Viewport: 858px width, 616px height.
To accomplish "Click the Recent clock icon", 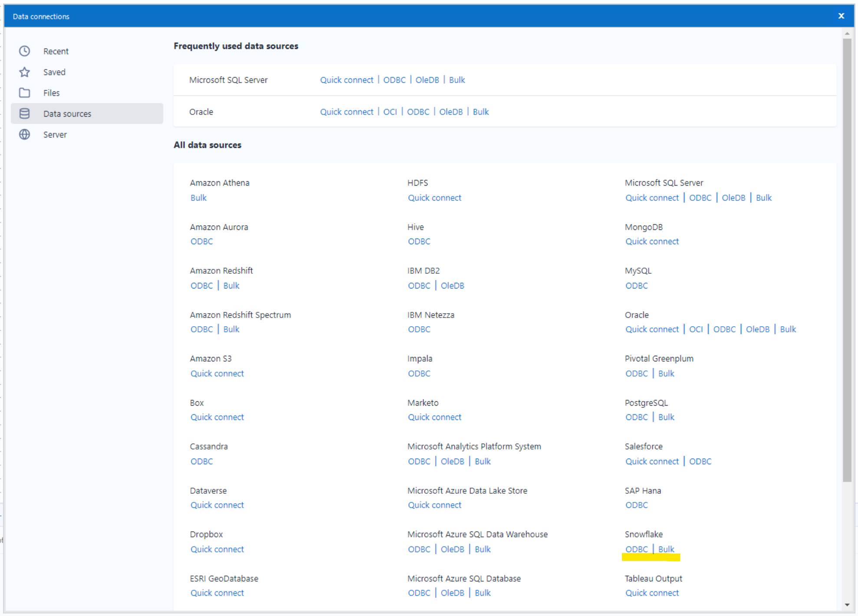I will click(x=25, y=51).
